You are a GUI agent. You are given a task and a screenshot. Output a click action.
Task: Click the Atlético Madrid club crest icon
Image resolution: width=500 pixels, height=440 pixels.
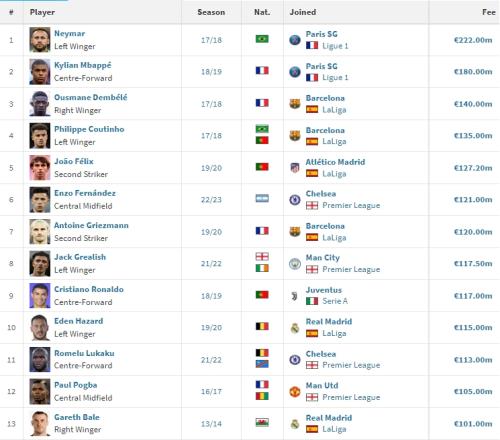coord(295,168)
